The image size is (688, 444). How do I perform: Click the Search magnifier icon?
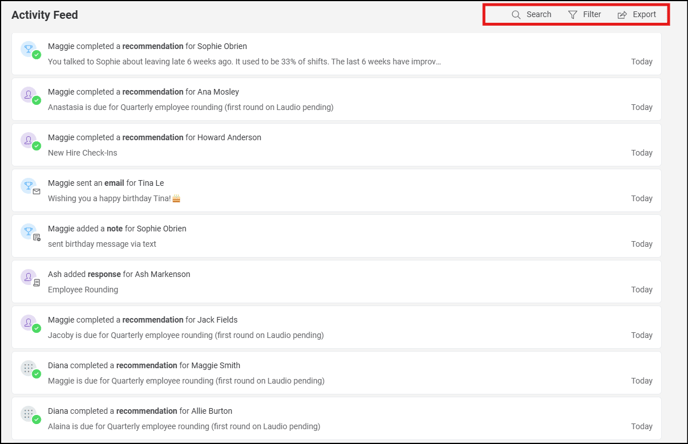[x=516, y=14]
